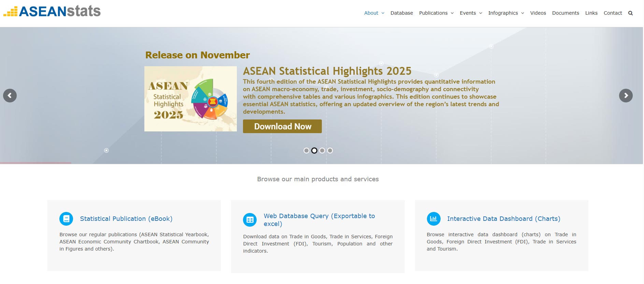Open Statistical Publication (eBook) link
This screenshot has width=644, height=284.
tap(126, 219)
